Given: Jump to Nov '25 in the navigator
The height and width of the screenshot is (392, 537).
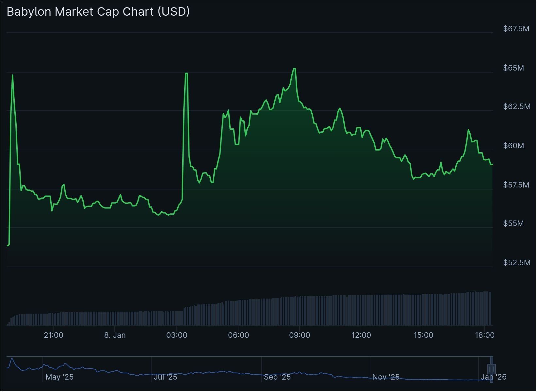Looking at the screenshot, I should 386,377.
